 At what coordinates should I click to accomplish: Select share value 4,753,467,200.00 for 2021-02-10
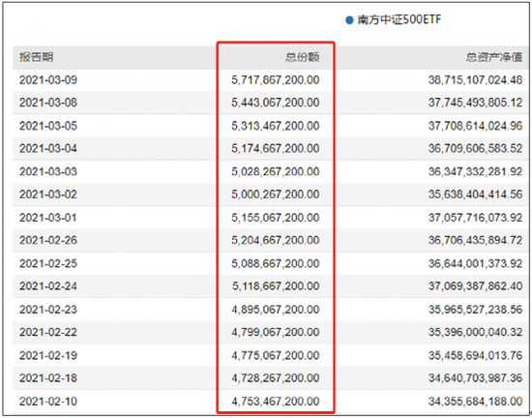275,402
